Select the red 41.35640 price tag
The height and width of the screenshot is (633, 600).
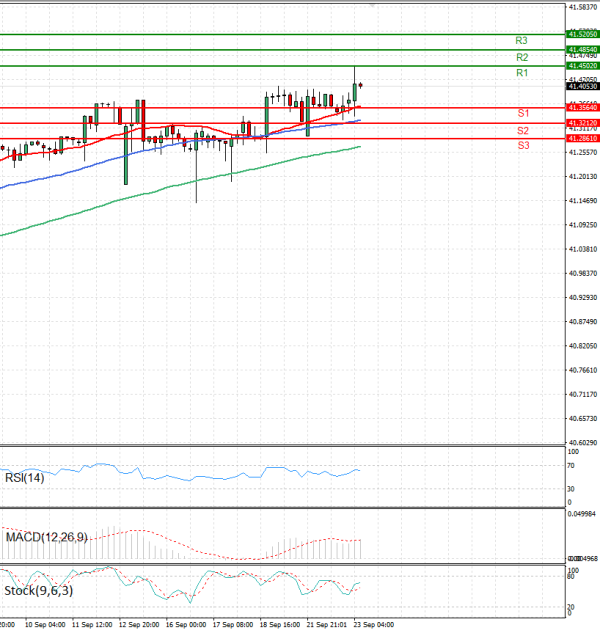(x=583, y=107)
